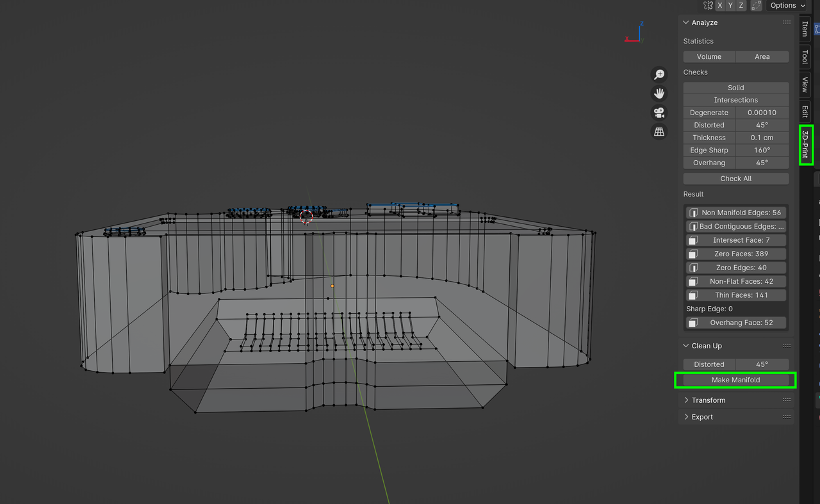Toggle Y axis mirror in the header

pos(730,5)
